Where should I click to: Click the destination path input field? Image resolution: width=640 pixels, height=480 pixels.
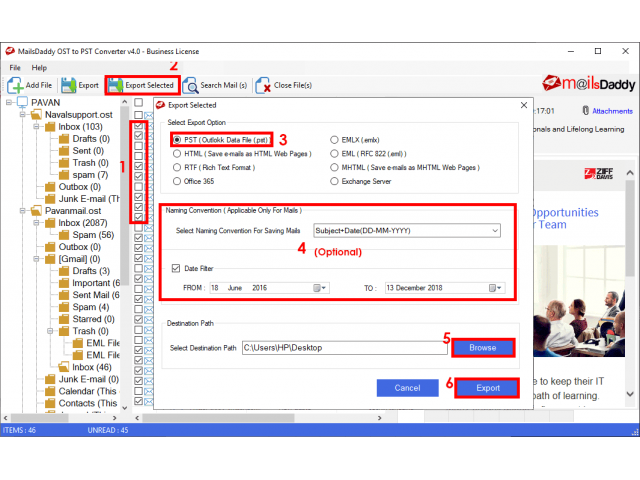pyautogui.click(x=344, y=348)
